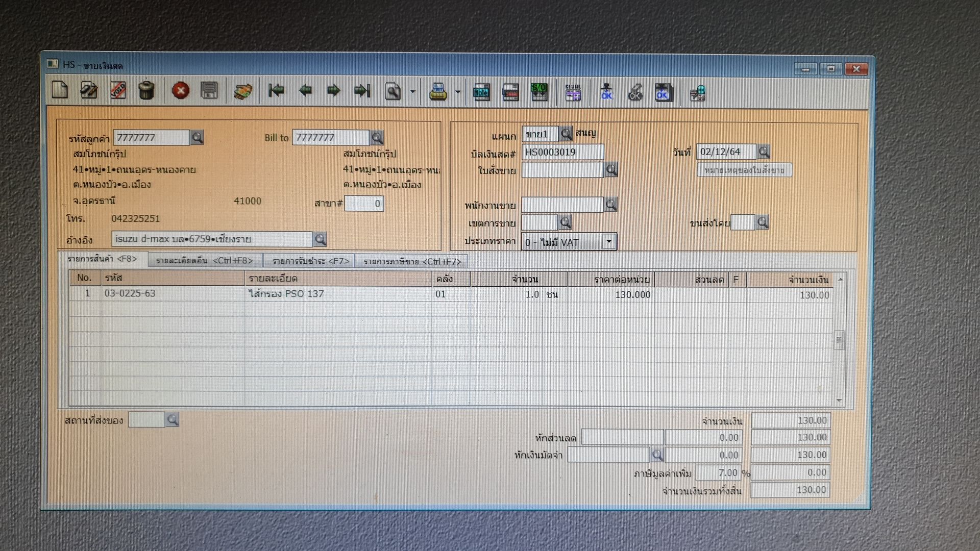Screen dimensions: 980x551
Task: Click the พนักงานขาย salesperson input field
Action: coord(562,205)
